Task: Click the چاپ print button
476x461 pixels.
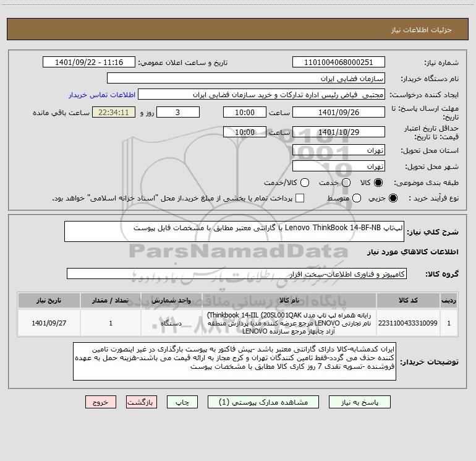Action: [x=182, y=402]
